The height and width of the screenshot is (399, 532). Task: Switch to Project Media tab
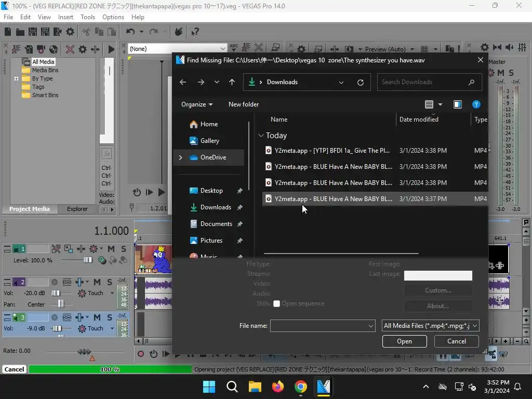tap(30, 209)
